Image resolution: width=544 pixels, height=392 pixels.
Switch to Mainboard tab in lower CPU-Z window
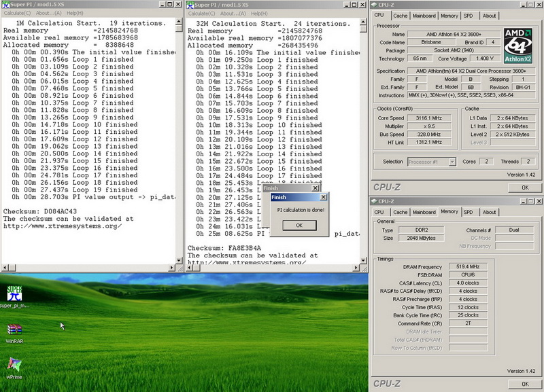point(424,212)
